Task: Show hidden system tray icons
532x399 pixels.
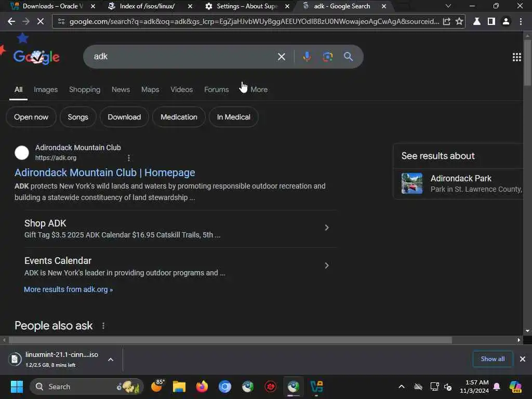Action: point(402,387)
